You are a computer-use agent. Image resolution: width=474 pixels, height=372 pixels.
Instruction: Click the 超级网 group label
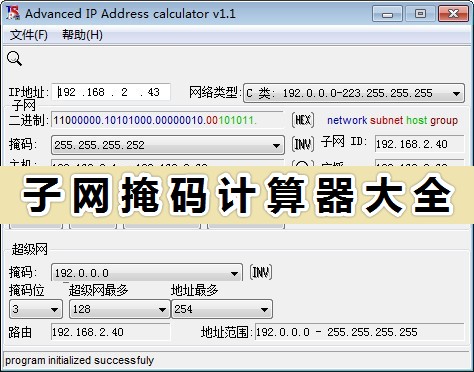(30, 249)
